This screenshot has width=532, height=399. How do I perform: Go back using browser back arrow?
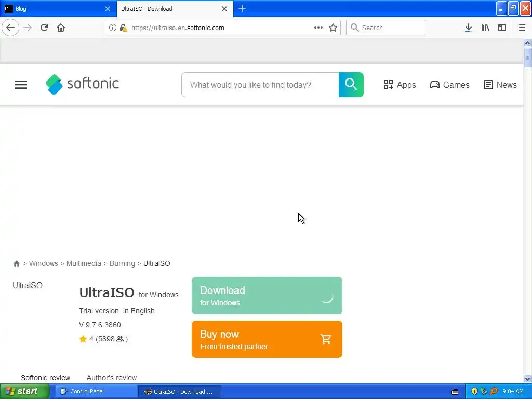(x=10, y=28)
